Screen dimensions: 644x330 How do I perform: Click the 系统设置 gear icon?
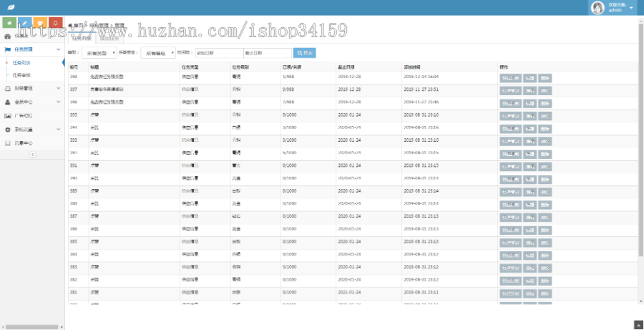point(7,130)
